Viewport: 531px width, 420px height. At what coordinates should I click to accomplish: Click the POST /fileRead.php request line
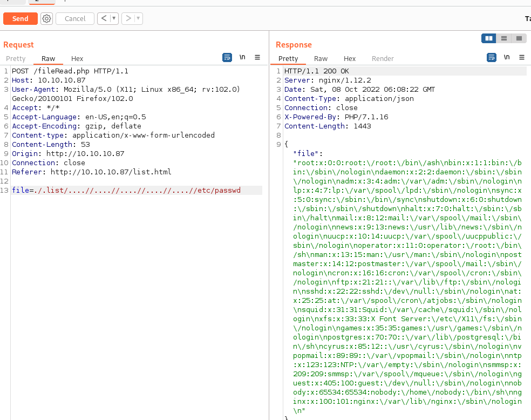click(x=70, y=71)
